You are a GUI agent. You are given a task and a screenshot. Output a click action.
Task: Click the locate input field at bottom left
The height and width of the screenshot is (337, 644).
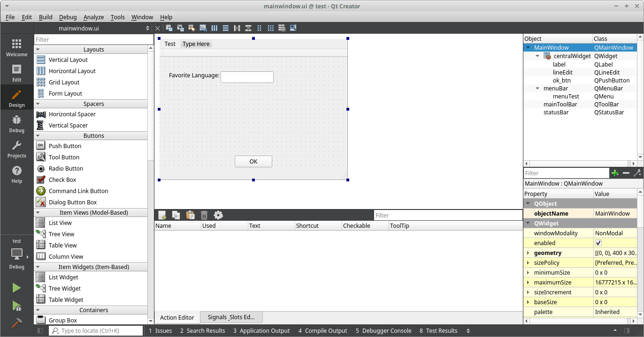click(96, 330)
